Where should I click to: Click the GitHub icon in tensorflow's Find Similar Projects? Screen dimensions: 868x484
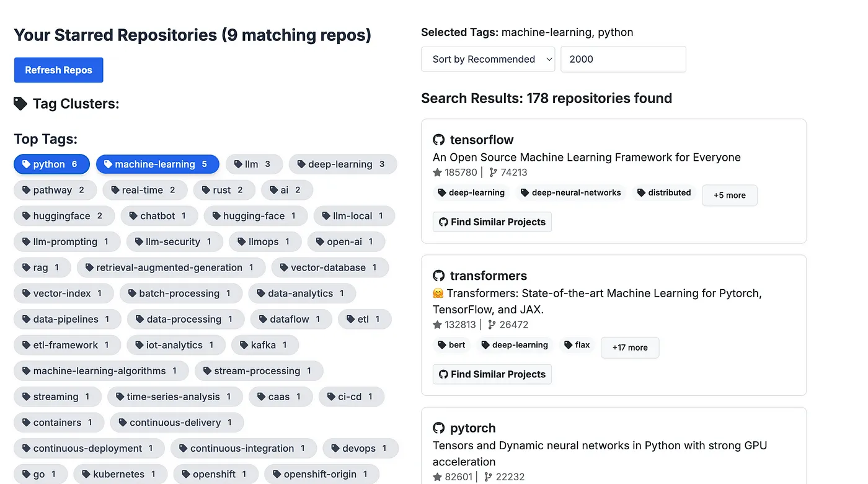point(443,222)
